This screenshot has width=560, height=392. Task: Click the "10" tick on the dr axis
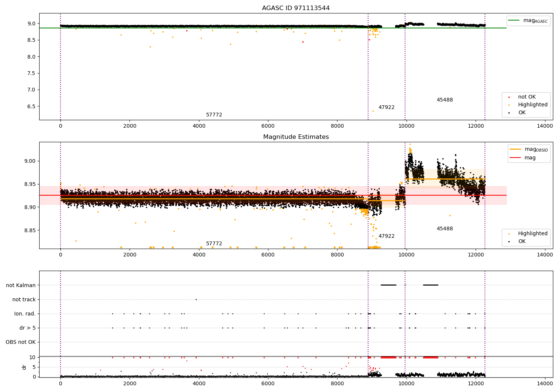(x=32, y=358)
